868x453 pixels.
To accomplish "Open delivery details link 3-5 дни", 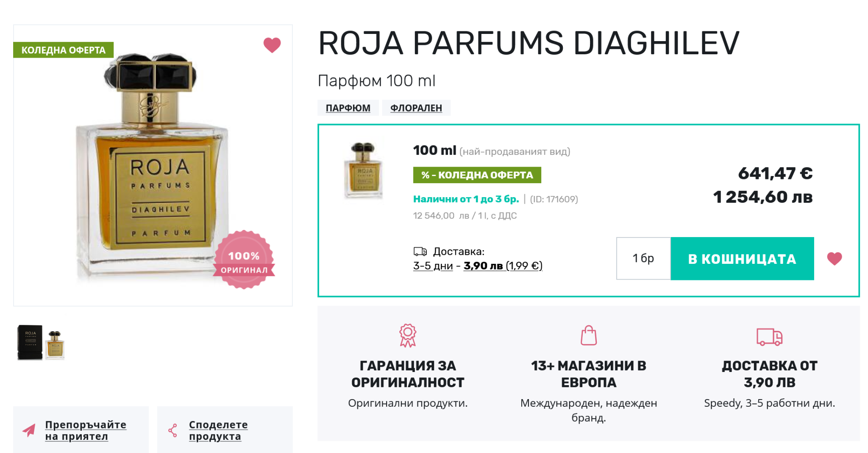I will point(433,266).
